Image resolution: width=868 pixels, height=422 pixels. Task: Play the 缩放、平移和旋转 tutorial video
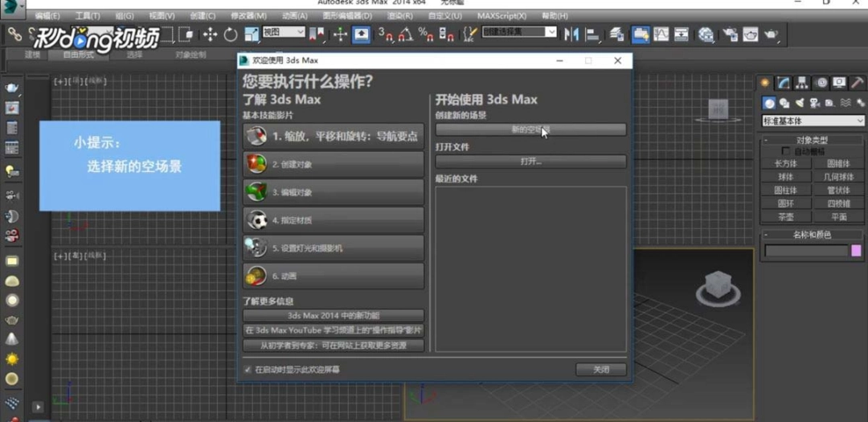(x=334, y=136)
